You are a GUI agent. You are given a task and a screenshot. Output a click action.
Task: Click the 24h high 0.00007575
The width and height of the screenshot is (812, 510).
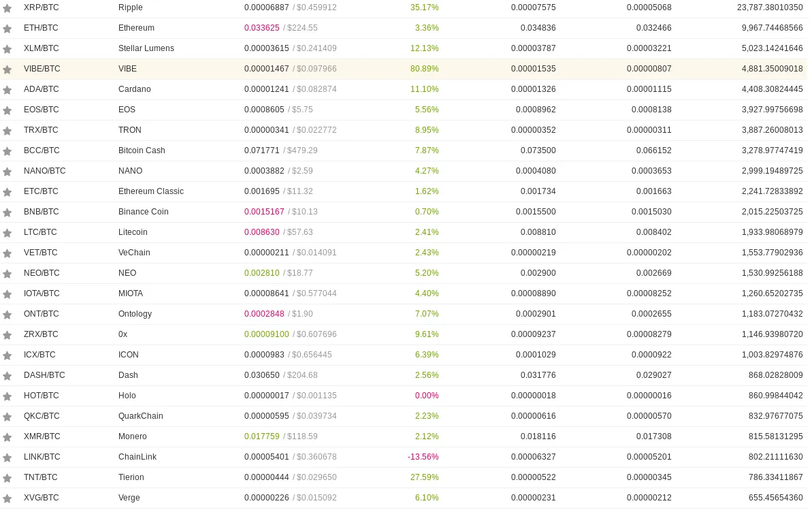(x=534, y=7)
